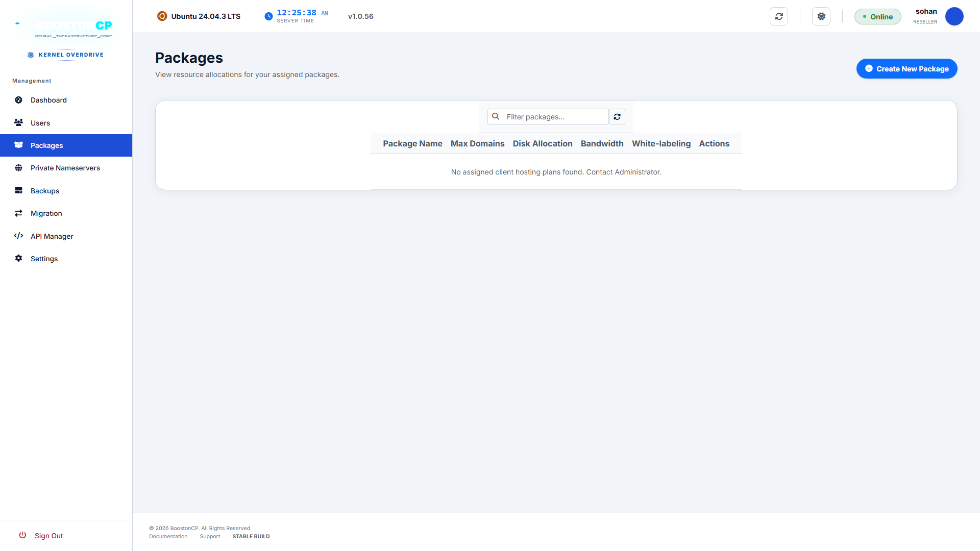Viewport: 980px width, 551px height.
Task: Click the Filter packages input field
Action: [x=548, y=117]
